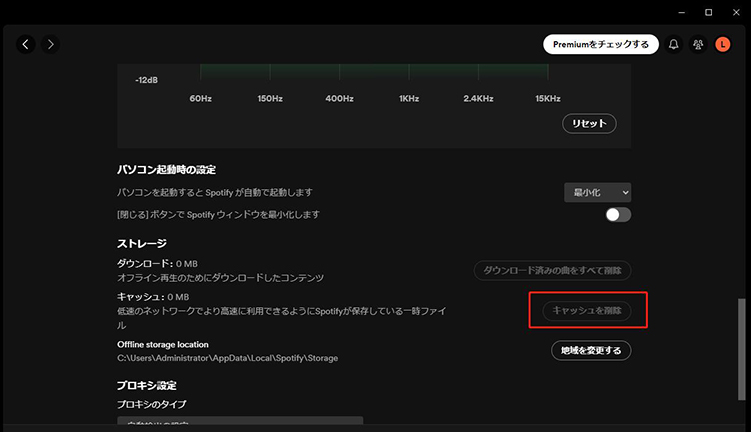The width and height of the screenshot is (751, 432).
Task: Open the 最小化 startup dropdown
Action: tap(597, 193)
